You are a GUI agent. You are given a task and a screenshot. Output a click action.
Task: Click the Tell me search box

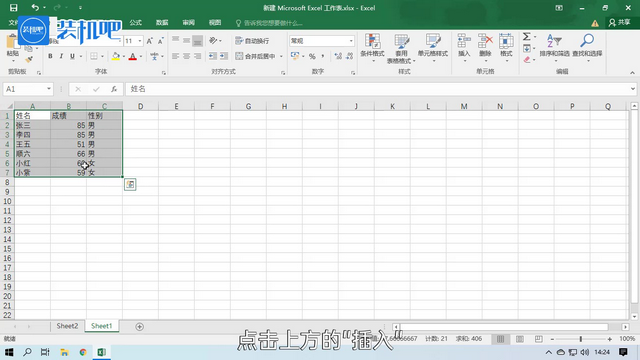tap(269, 23)
